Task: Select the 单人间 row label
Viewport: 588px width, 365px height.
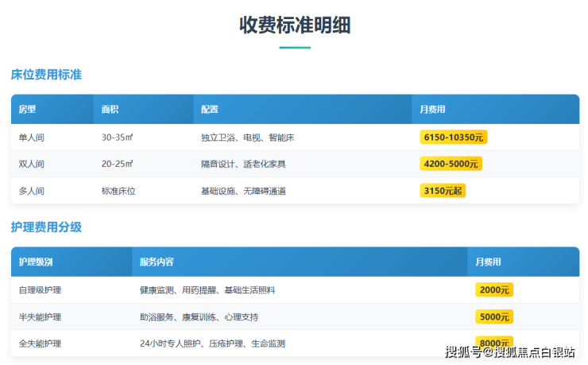Action: click(32, 138)
